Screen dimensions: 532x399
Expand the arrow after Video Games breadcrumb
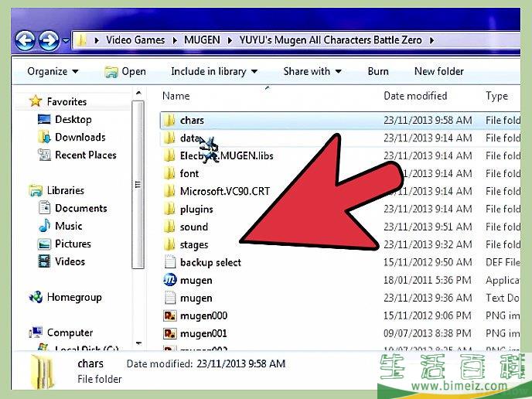click(x=175, y=41)
